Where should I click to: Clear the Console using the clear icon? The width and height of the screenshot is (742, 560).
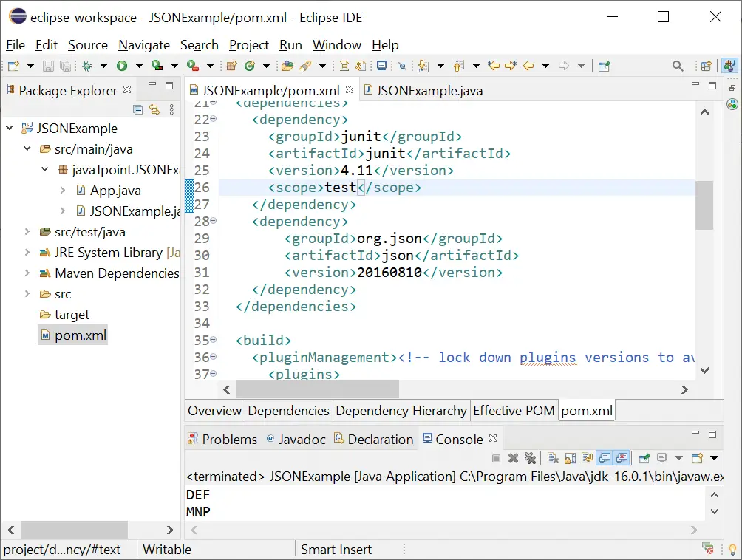coord(551,458)
